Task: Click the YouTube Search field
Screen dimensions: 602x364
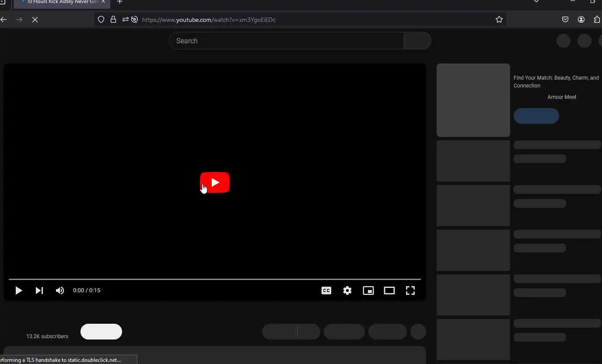Action: click(x=286, y=41)
